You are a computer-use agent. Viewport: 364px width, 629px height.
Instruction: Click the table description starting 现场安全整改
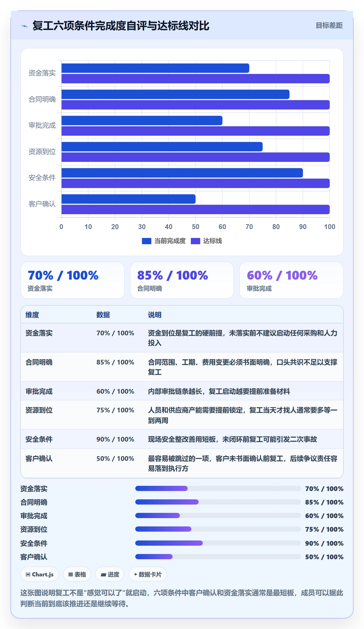coord(232,439)
